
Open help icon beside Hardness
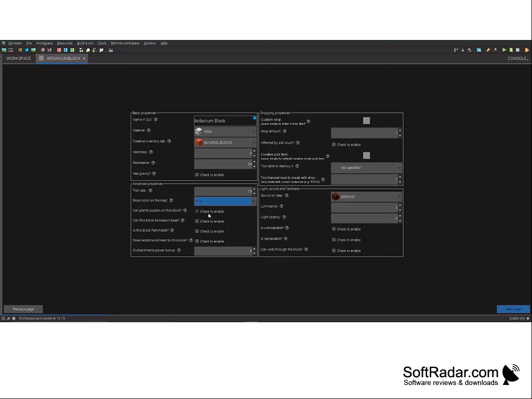151,152
